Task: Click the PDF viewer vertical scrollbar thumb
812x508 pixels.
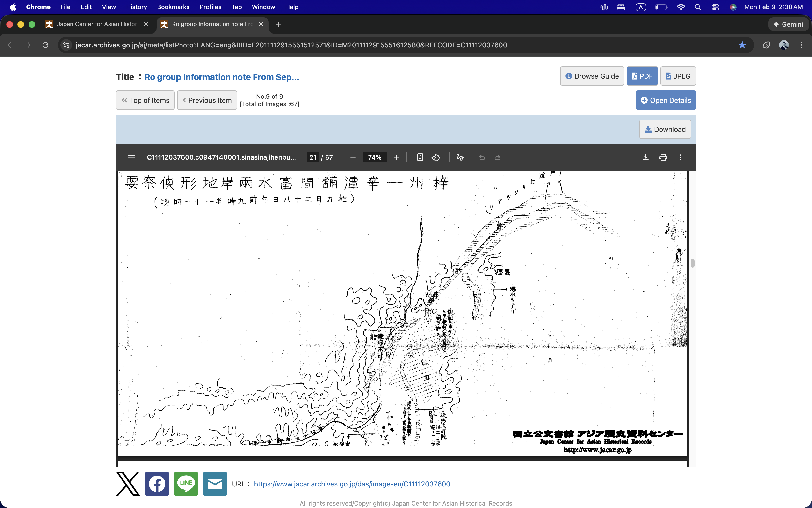Action: tap(692, 263)
